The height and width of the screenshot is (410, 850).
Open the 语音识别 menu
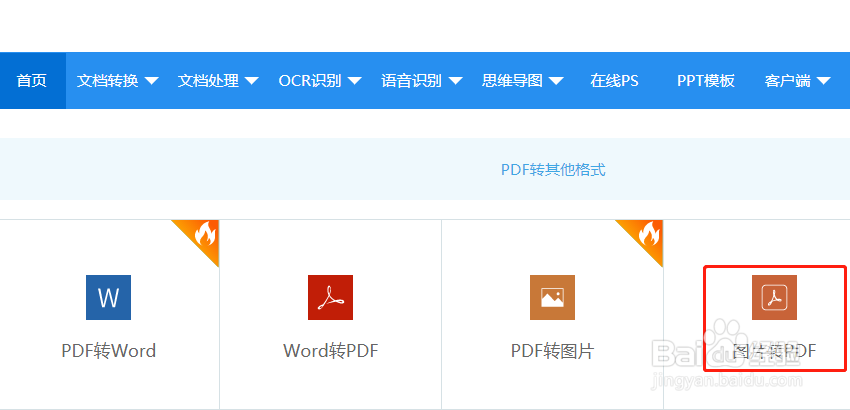[x=411, y=81]
